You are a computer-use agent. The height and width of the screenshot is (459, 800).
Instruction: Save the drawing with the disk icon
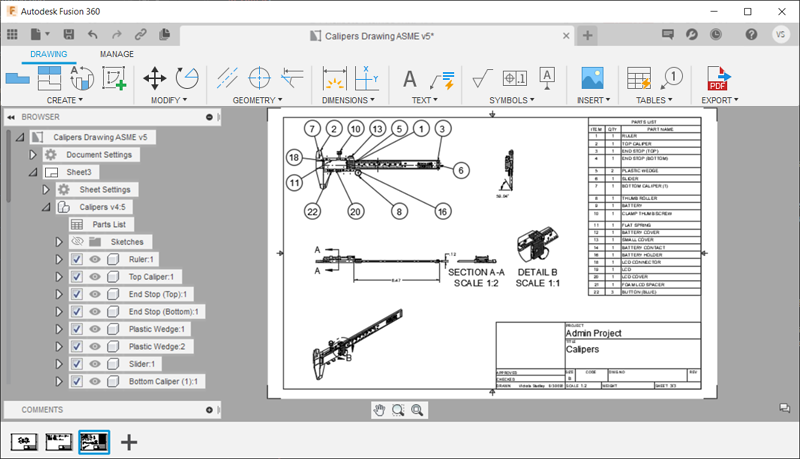pos(68,34)
